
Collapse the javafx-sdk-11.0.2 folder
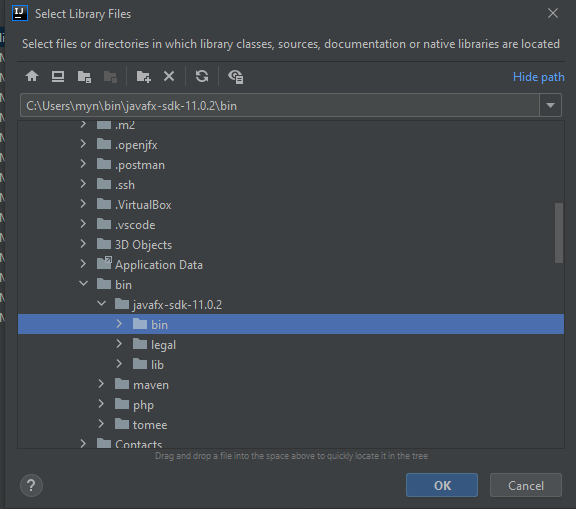pyautogui.click(x=101, y=304)
